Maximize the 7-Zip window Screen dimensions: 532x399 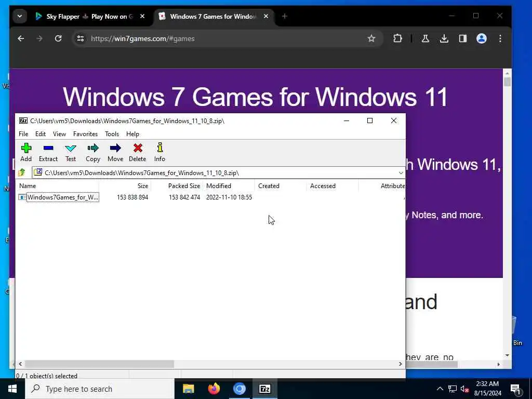(x=370, y=121)
